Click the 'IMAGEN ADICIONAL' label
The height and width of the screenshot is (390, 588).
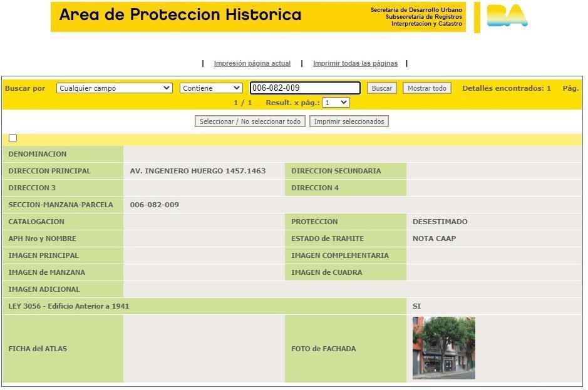point(44,289)
